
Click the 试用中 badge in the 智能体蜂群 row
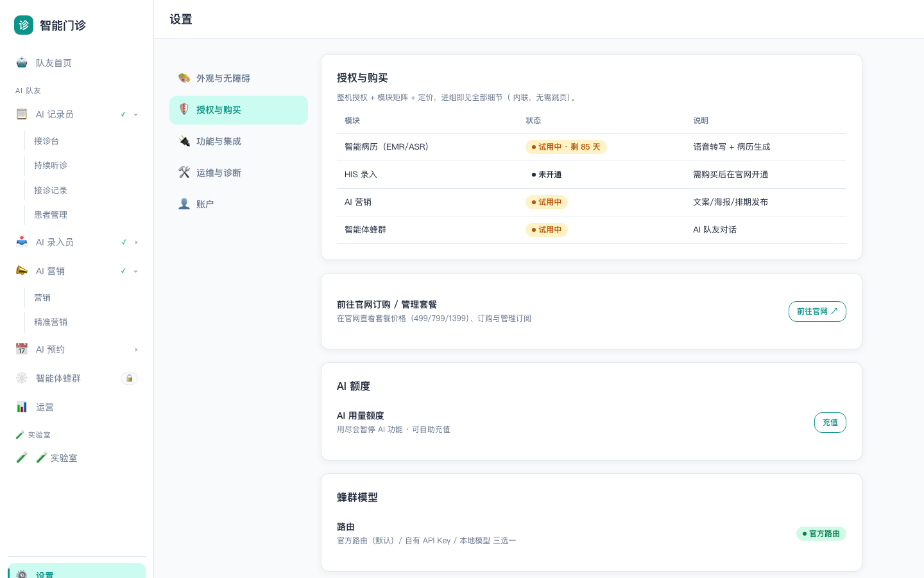tap(547, 230)
